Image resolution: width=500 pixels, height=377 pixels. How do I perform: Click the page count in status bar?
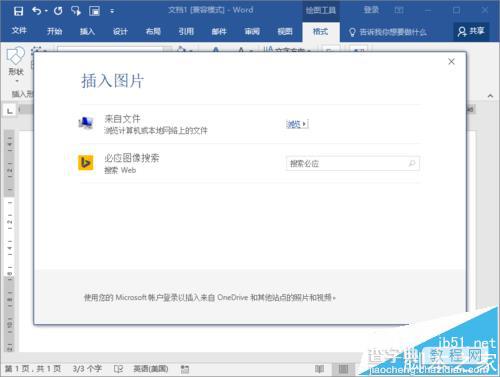tap(33, 369)
